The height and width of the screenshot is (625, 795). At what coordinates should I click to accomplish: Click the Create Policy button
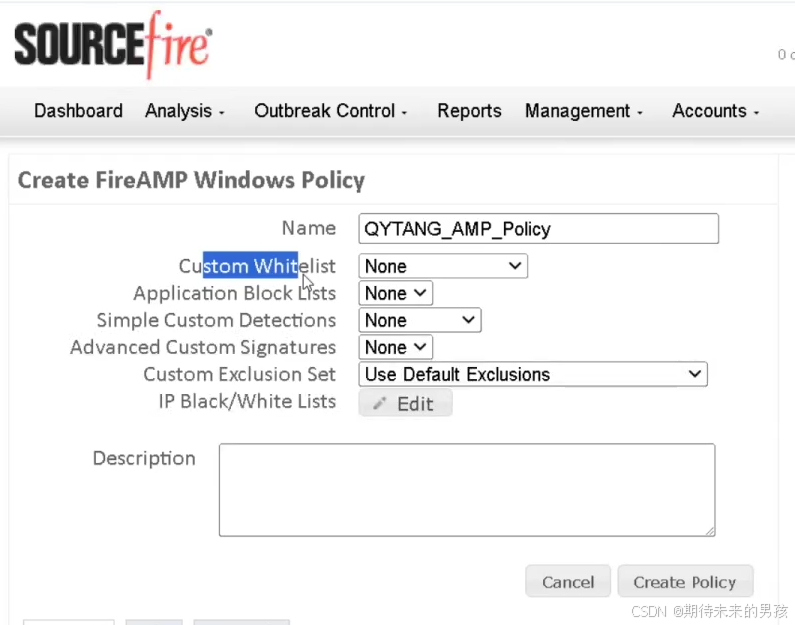click(x=685, y=581)
